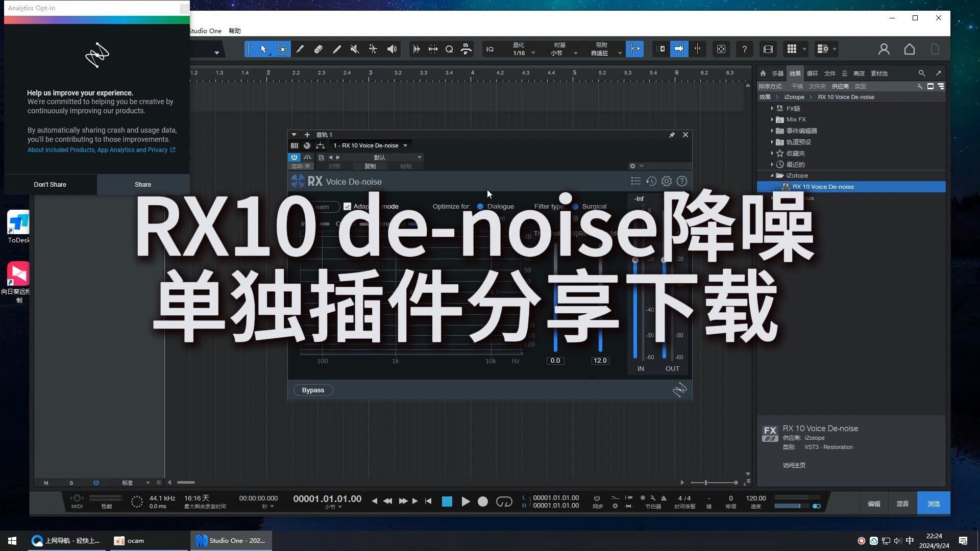Open RX preset list icon
The height and width of the screenshot is (551, 980).
635,181
